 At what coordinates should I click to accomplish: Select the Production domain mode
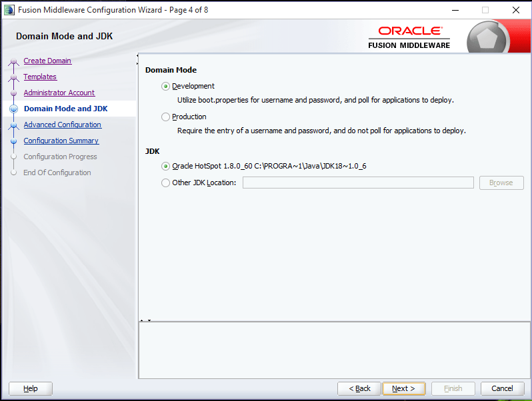pos(165,117)
